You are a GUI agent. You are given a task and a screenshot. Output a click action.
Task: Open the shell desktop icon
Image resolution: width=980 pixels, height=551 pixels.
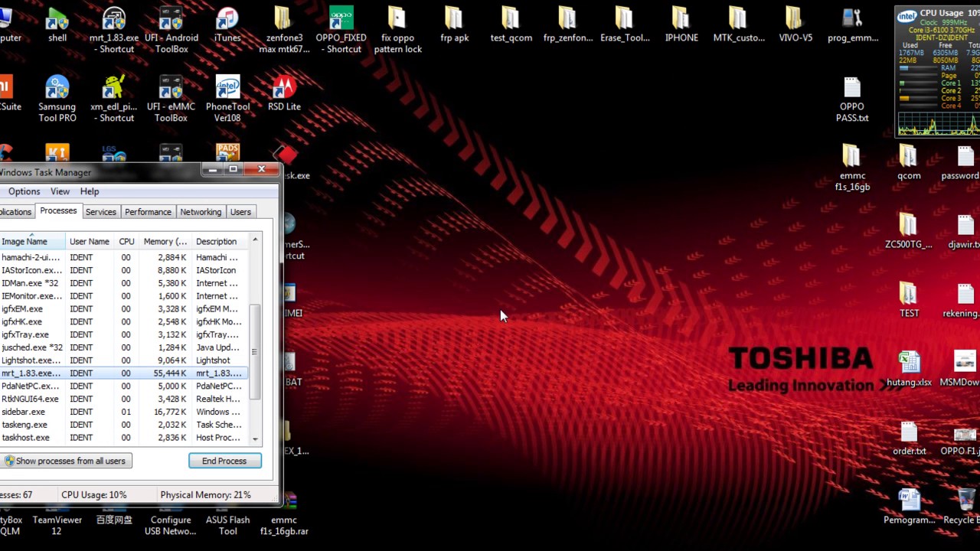pyautogui.click(x=57, y=24)
